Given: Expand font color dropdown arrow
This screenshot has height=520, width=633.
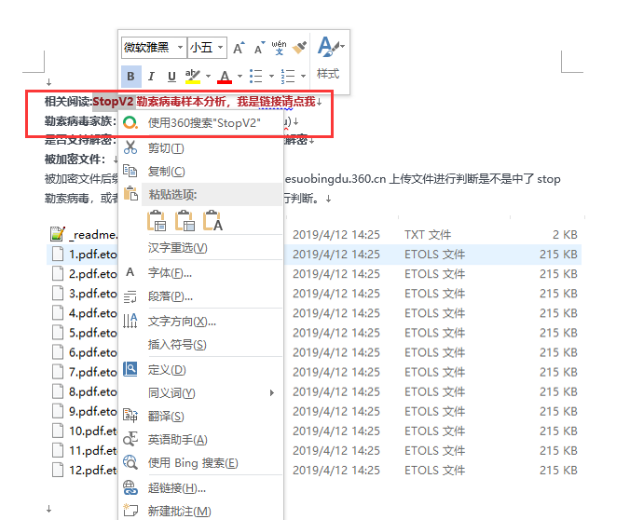Looking at the screenshot, I should pos(240,76).
